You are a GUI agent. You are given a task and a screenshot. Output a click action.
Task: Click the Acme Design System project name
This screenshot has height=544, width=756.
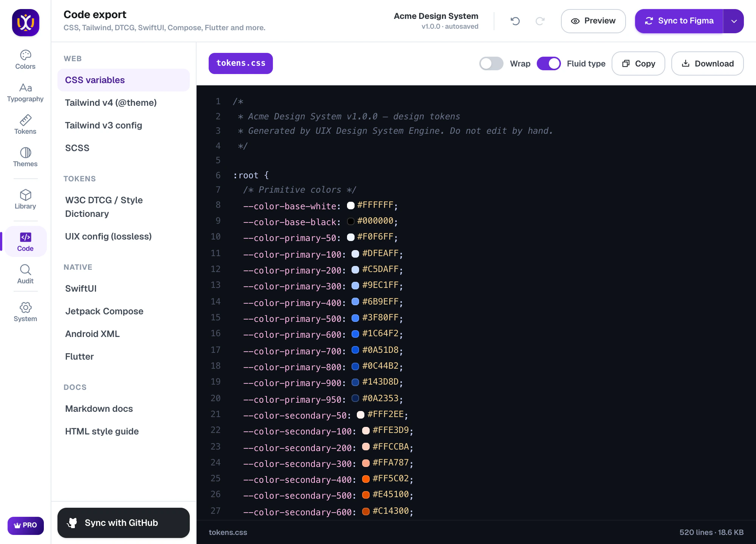tap(436, 16)
